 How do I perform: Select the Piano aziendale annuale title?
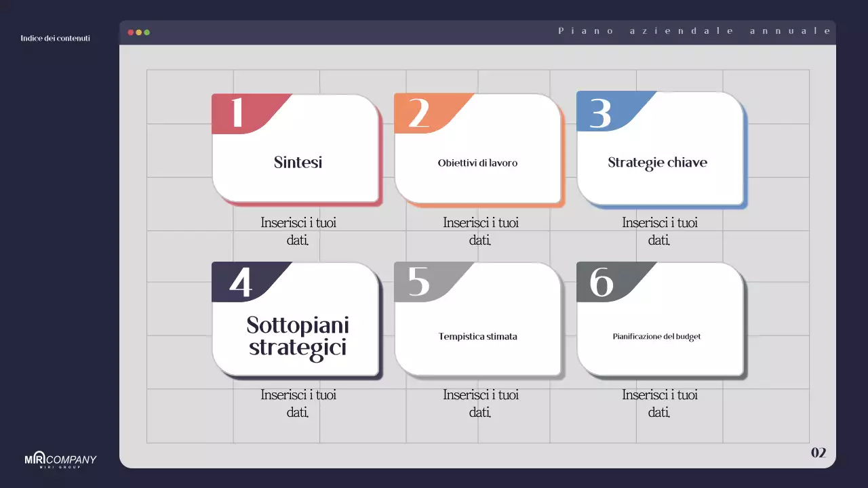[x=693, y=30]
